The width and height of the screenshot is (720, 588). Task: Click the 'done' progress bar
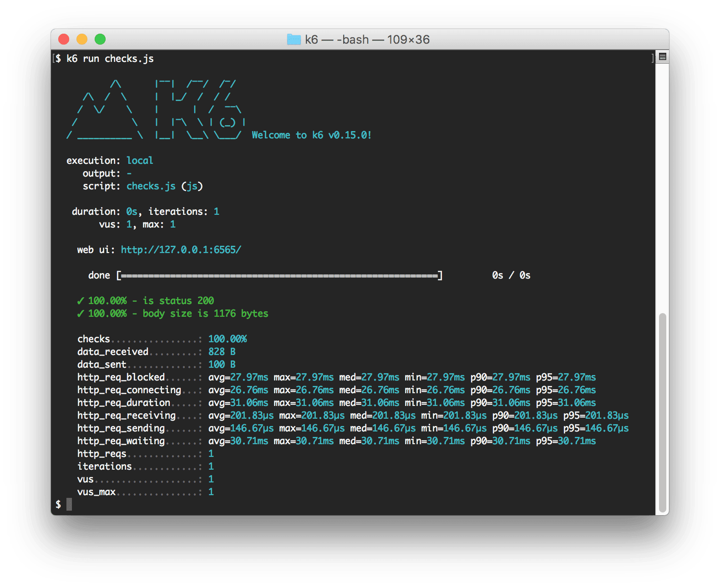[x=279, y=275]
